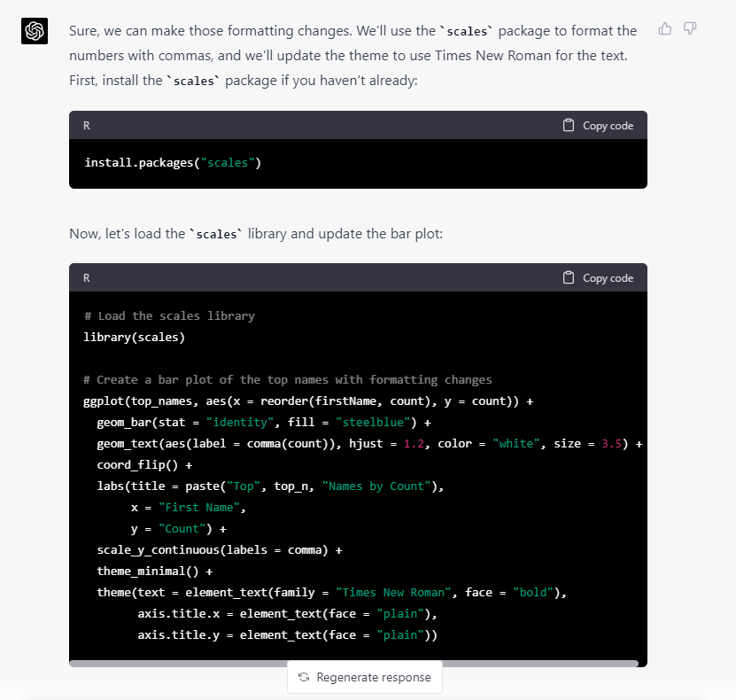The height and width of the screenshot is (700, 736).
Task: Click horizontal scrollbar under ggplot code block
Action: pyautogui.click(x=354, y=664)
